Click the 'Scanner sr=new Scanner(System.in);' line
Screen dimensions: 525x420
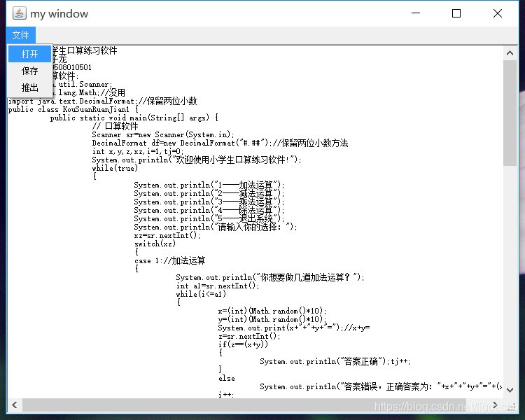pyautogui.click(x=163, y=134)
